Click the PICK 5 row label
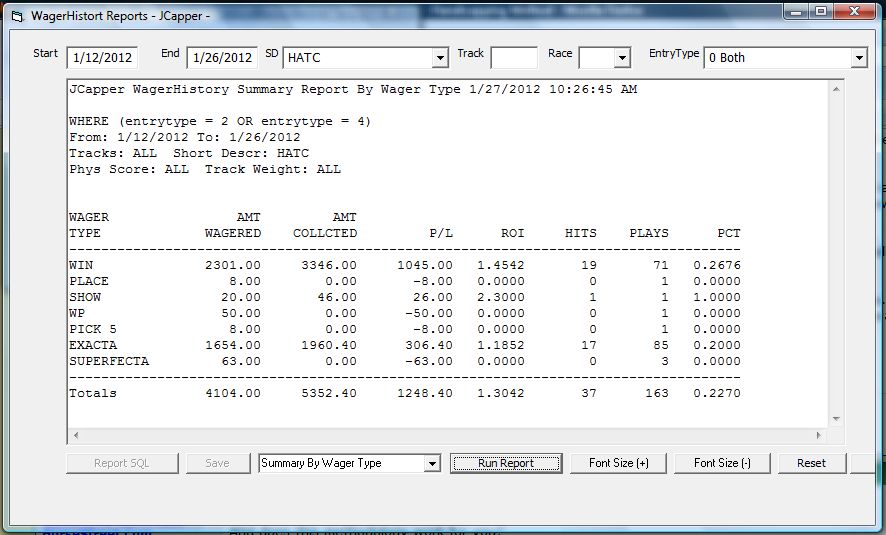The image size is (886, 535). pos(93,329)
